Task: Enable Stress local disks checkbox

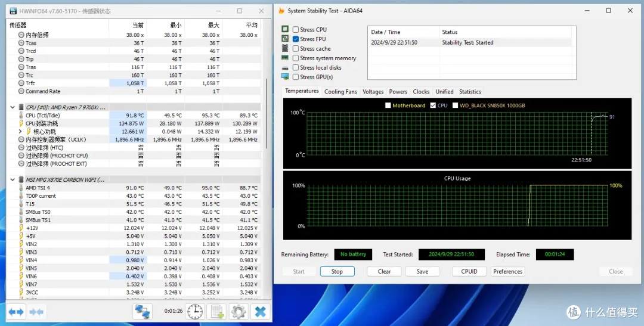Action: point(296,68)
